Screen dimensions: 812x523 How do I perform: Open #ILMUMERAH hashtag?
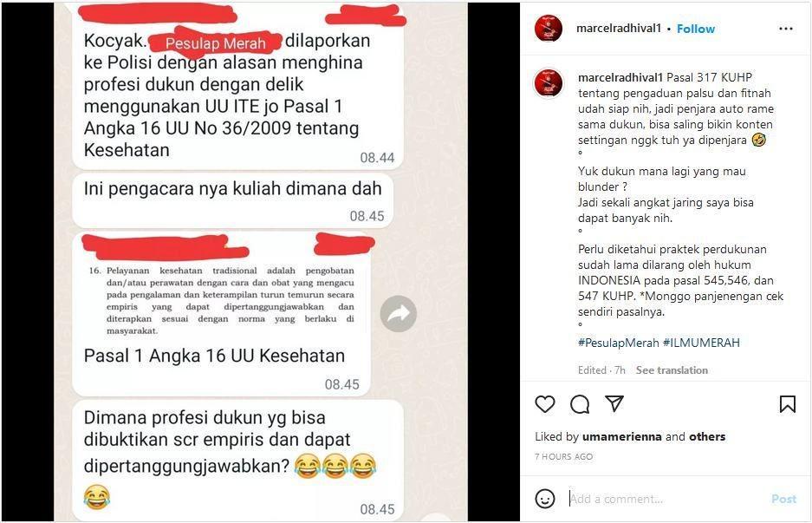coord(701,343)
